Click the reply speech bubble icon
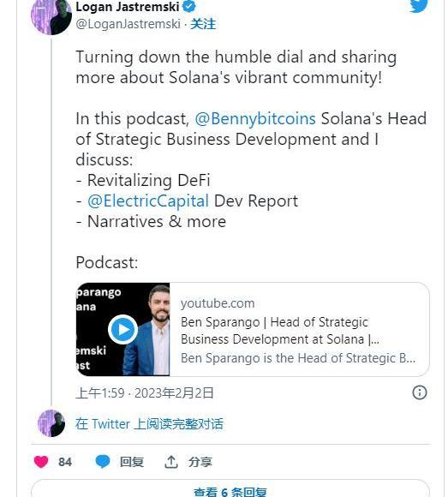This screenshot has width=448, height=497. pos(103,462)
